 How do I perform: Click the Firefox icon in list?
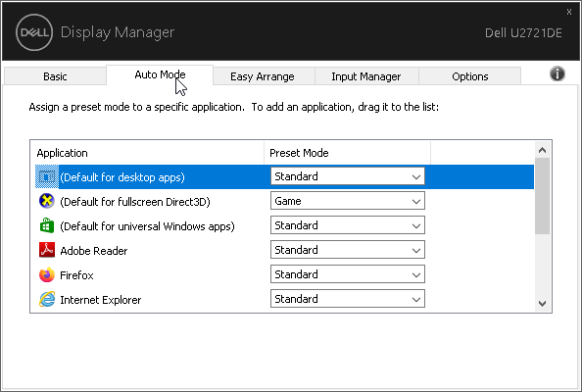pyautogui.click(x=47, y=274)
